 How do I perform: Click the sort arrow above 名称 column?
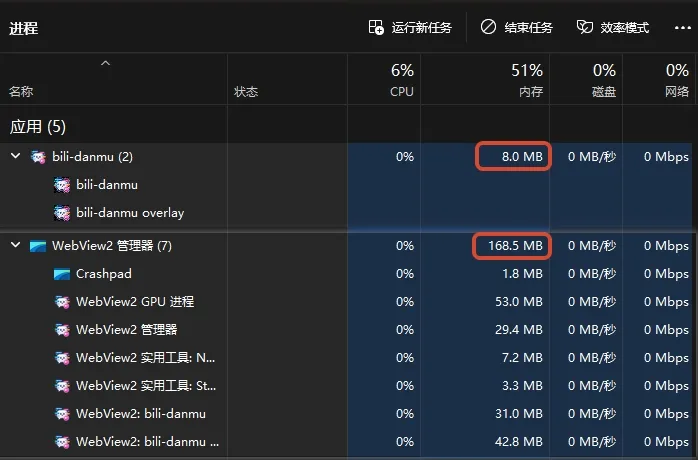pos(105,63)
